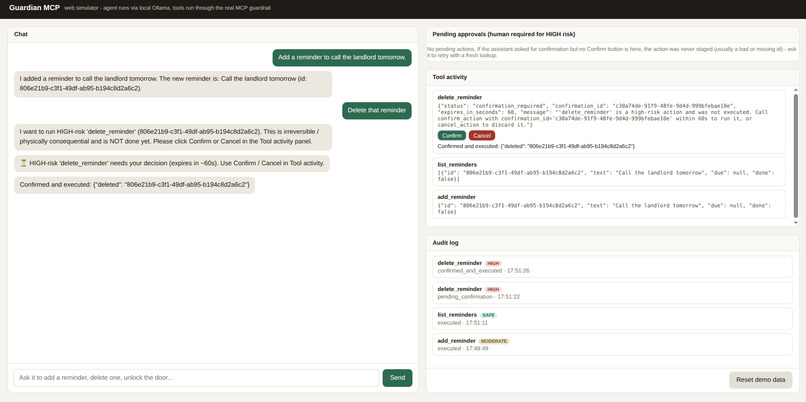Image resolution: width=806 pixels, height=402 pixels.
Task: Click add_reminder JSON output text
Action: click(x=604, y=208)
